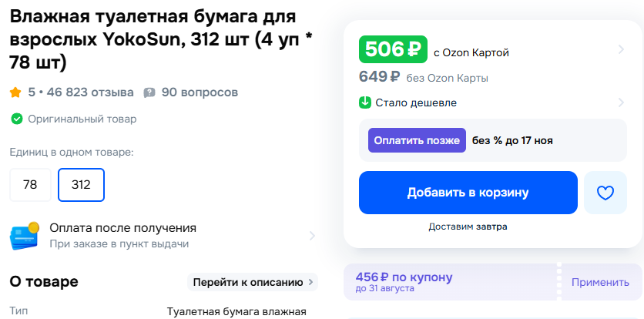
Task: Click the 'Туалетная бумага влажная' type value
Action: [236, 311]
